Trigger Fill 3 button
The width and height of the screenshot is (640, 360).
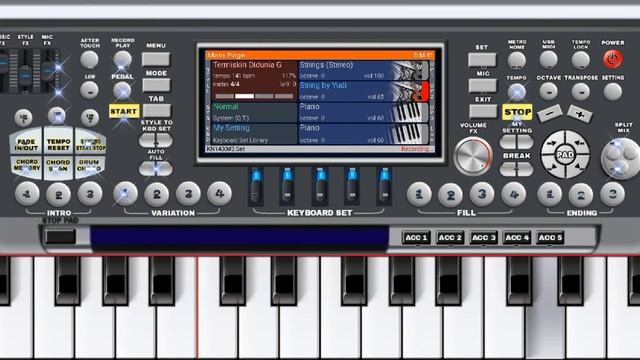(482, 194)
